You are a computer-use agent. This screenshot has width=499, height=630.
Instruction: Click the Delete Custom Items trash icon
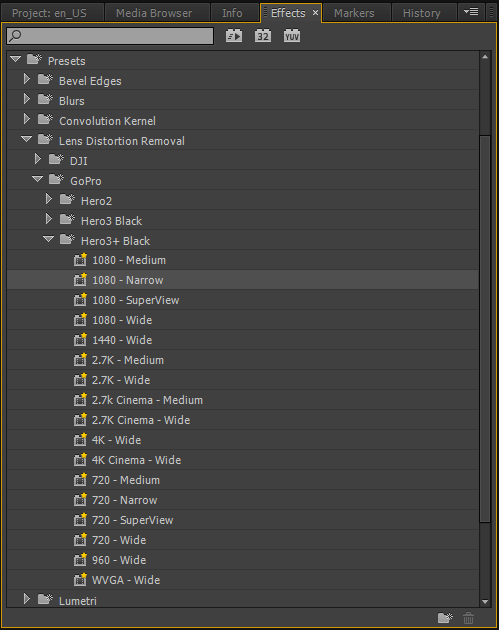tap(468, 618)
